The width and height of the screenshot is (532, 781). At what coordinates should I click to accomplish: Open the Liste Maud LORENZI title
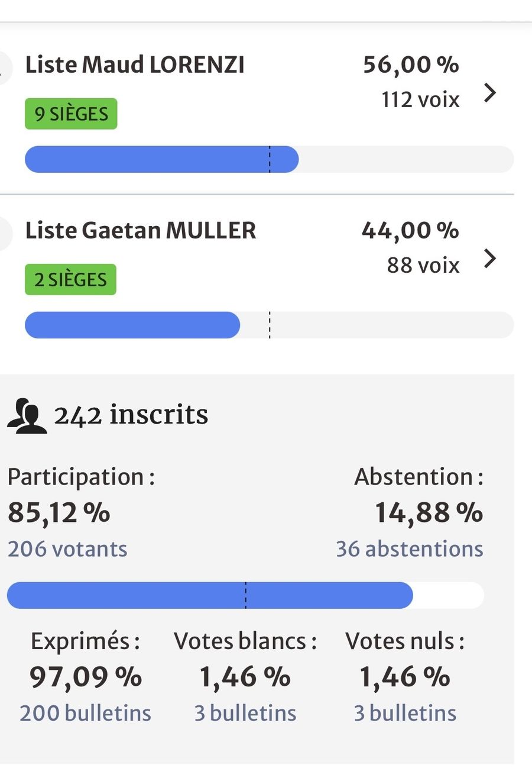coord(135,64)
